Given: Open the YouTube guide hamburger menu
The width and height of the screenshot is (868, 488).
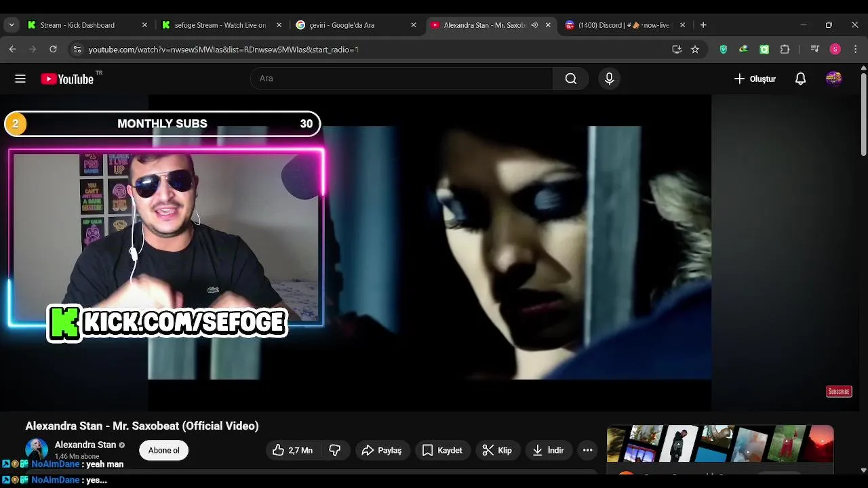Looking at the screenshot, I should [20, 79].
